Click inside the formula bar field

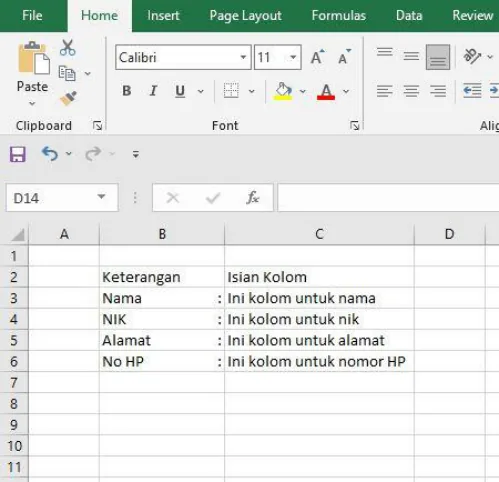pyautogui.click(x=388, y=198)
